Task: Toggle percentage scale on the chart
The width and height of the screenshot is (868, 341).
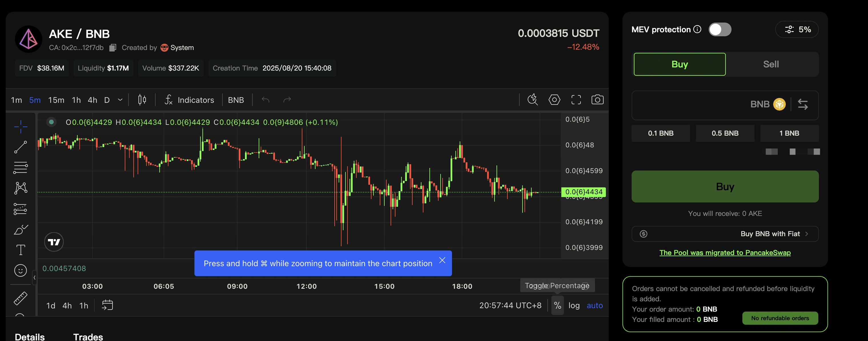Action: [x=557, y=305]
